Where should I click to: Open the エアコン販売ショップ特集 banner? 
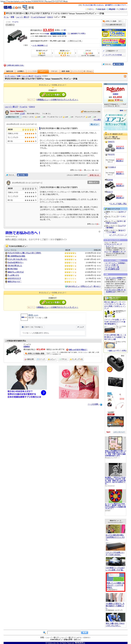(115, 120)
